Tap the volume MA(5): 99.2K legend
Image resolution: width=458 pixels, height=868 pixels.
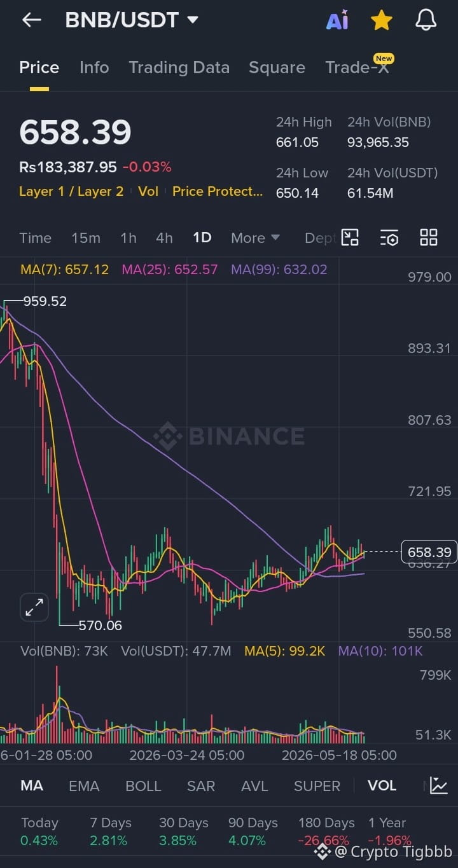point(285,651)
